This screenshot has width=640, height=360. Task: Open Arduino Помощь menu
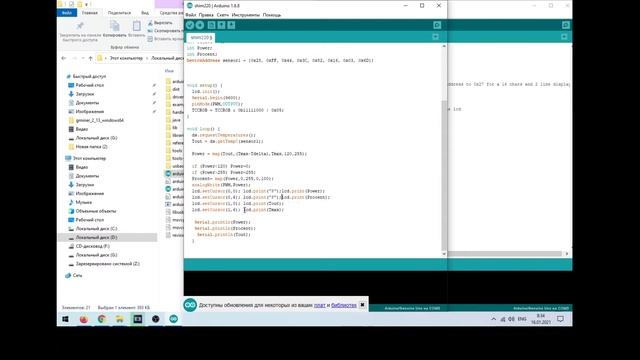(x=272, y=15)
